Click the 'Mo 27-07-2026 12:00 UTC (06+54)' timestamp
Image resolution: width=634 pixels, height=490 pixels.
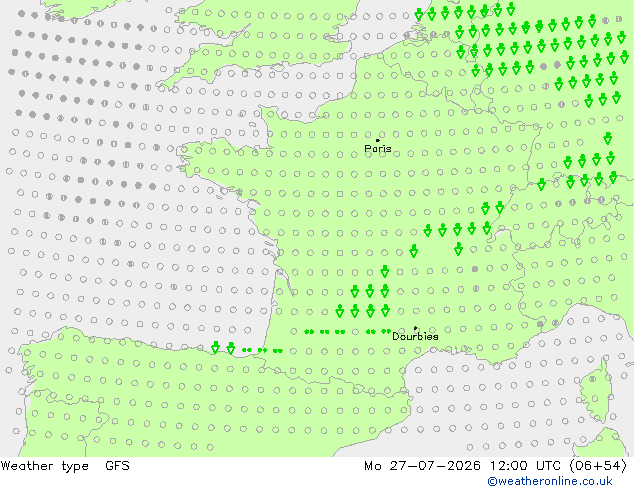pos(496,466)
